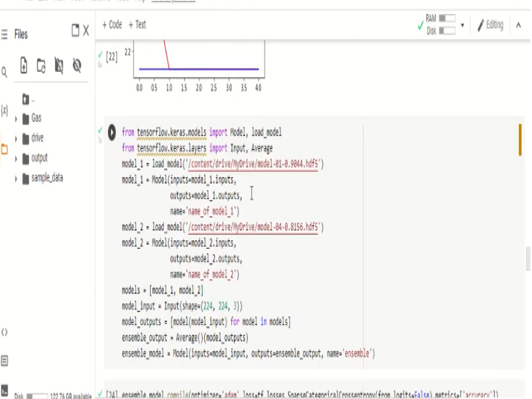Screen dimensions: 532x399
Task: Click the 'ensemble' string in code
Action: [356, 354]
